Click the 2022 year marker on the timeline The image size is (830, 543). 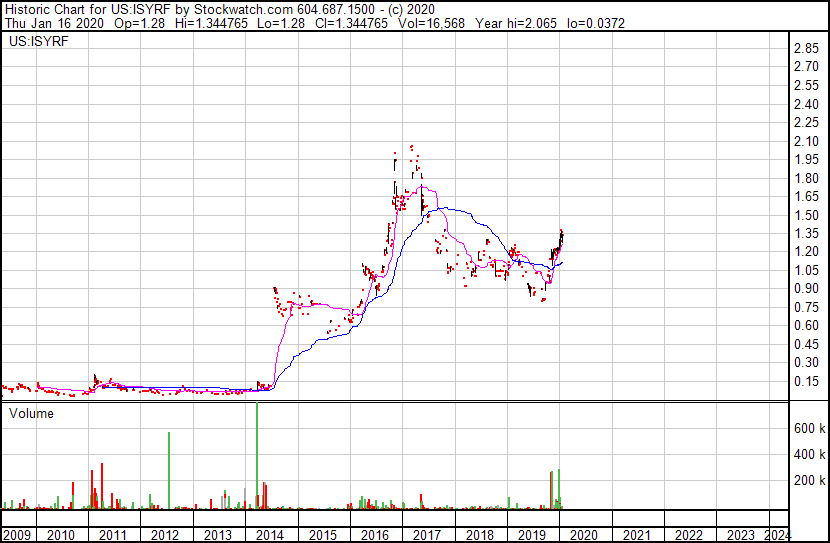pyautogui.click(x=689, y=535)
